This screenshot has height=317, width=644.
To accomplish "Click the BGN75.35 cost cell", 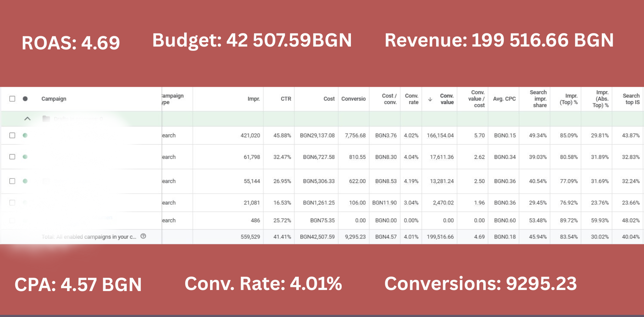I will pyautogui.click(x=322, y=220).
